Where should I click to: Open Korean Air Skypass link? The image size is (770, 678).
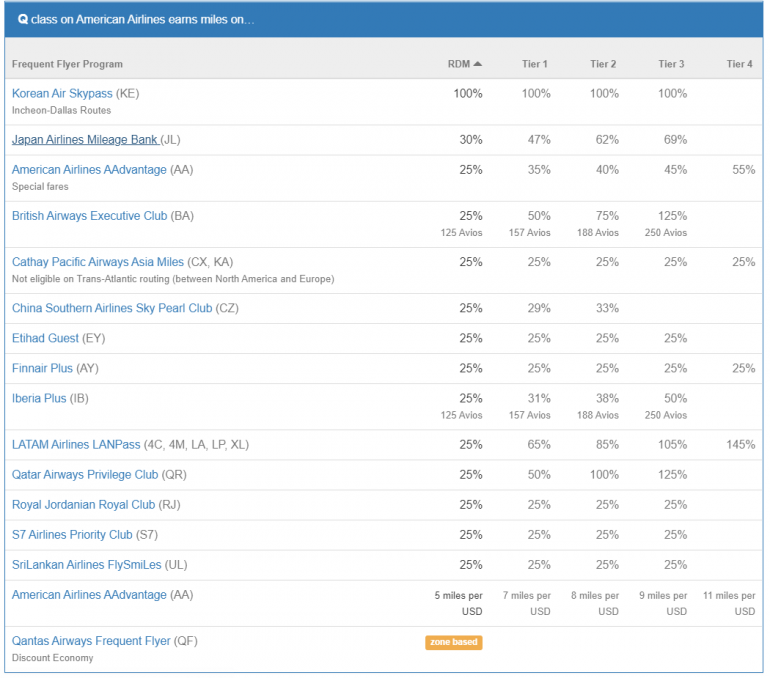coord(62,93)
